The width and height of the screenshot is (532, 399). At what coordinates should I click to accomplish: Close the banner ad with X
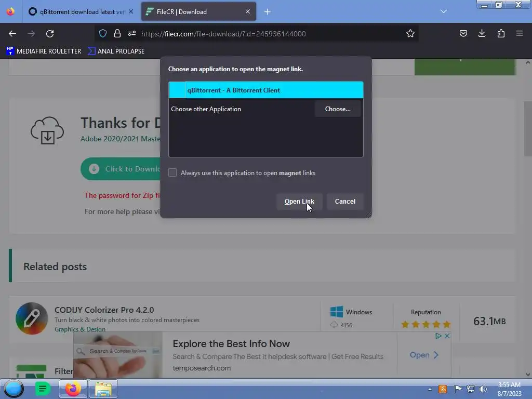click(447, 336)
